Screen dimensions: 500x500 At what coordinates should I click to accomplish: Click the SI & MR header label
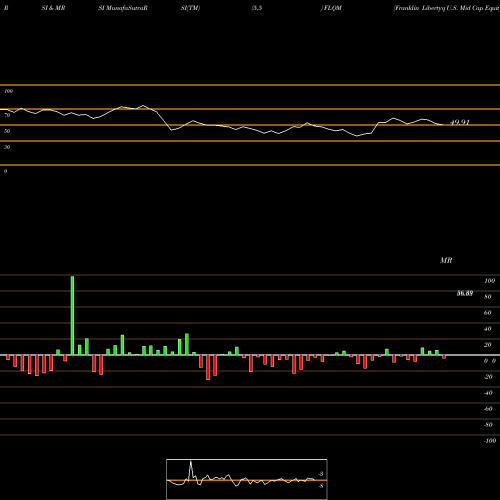[53, 8]
